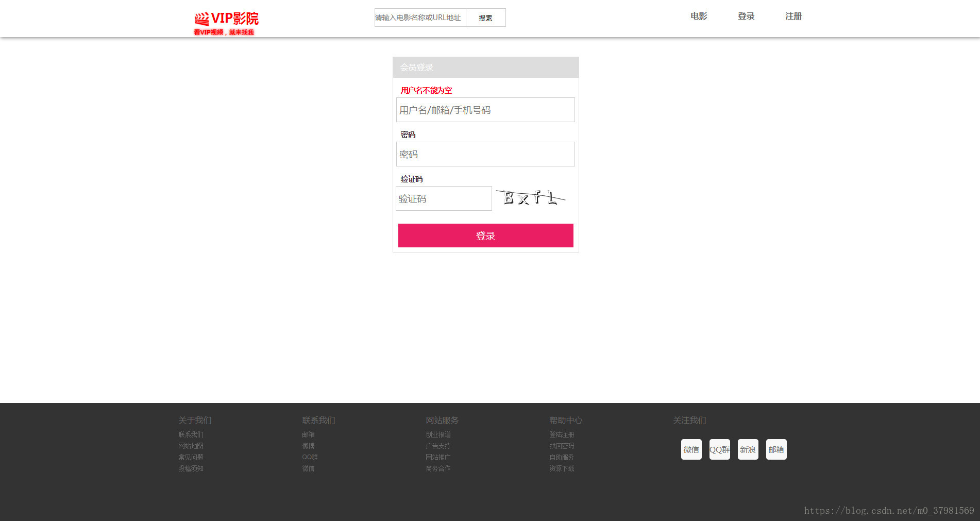Open the 自助服务 help link

[x=562, y=457]
